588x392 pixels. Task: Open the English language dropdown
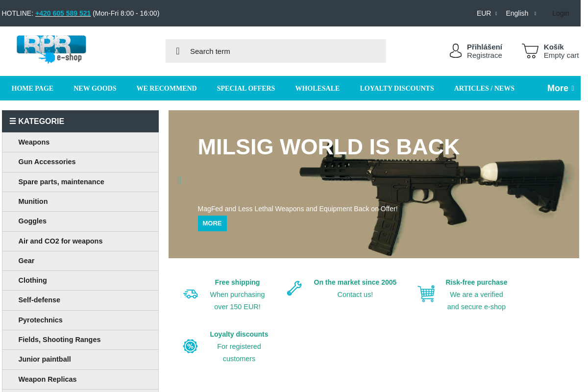click(x=521, y=13)
